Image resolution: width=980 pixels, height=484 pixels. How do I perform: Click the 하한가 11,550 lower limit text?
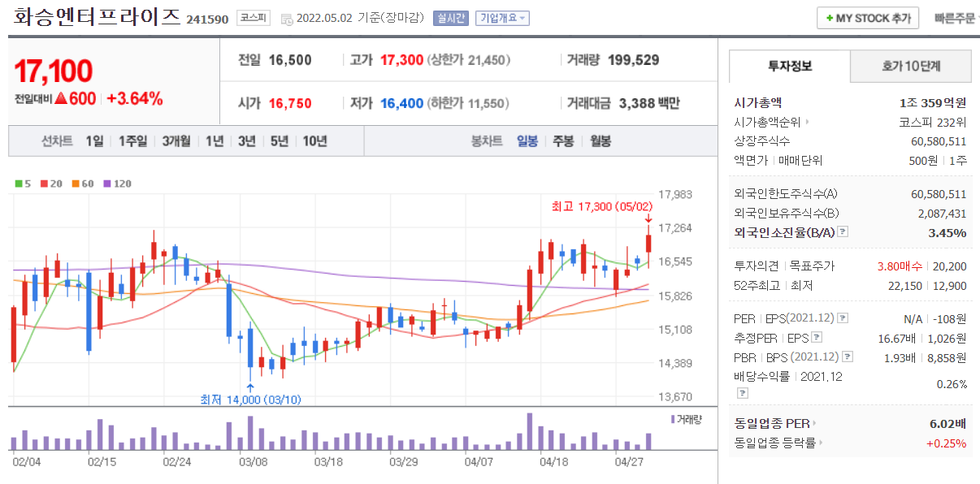[x=469, y=104]
